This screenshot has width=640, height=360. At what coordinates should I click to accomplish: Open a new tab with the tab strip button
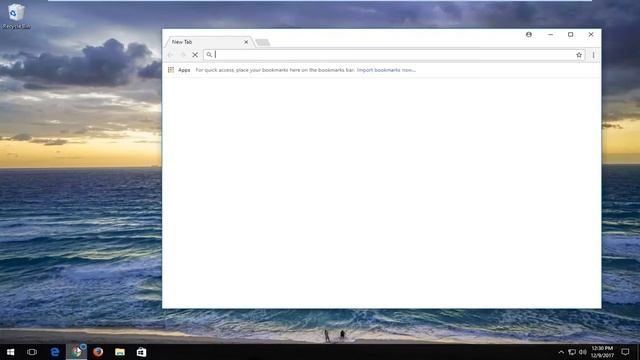(x=262, y=42)
